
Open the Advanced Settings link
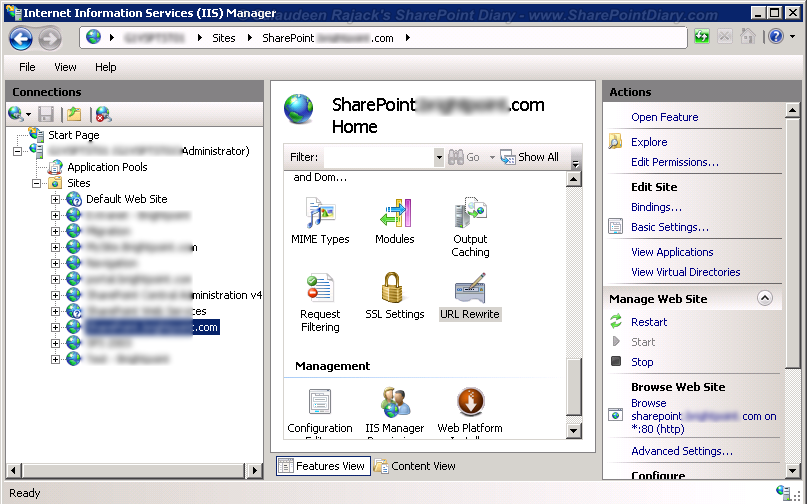[x=682, y=451]
